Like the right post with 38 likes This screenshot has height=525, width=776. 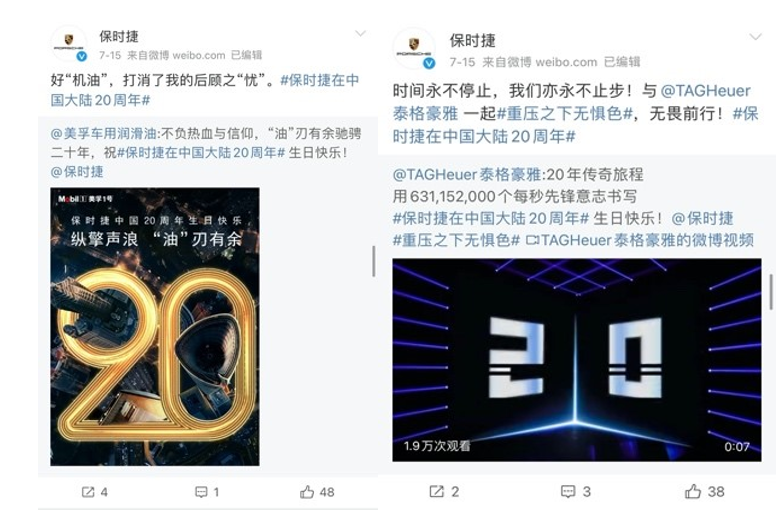pyautogui.click(x=693, y=491)
